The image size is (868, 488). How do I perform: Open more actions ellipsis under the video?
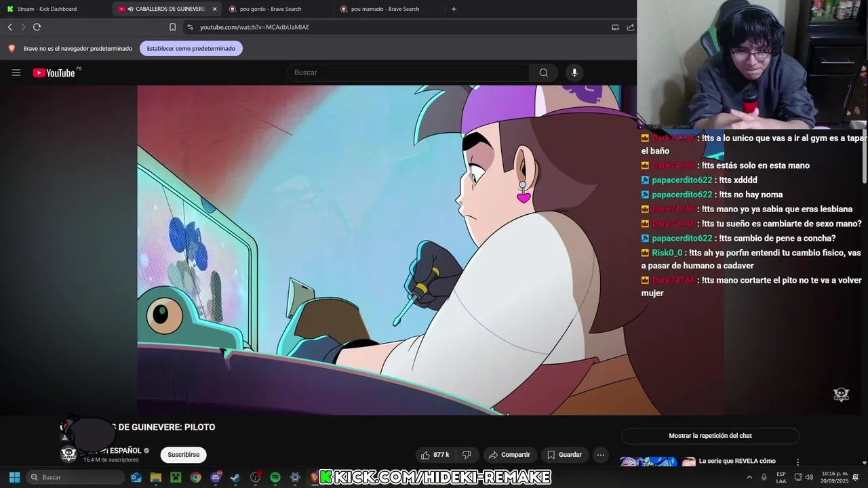[x=600, y=455]
